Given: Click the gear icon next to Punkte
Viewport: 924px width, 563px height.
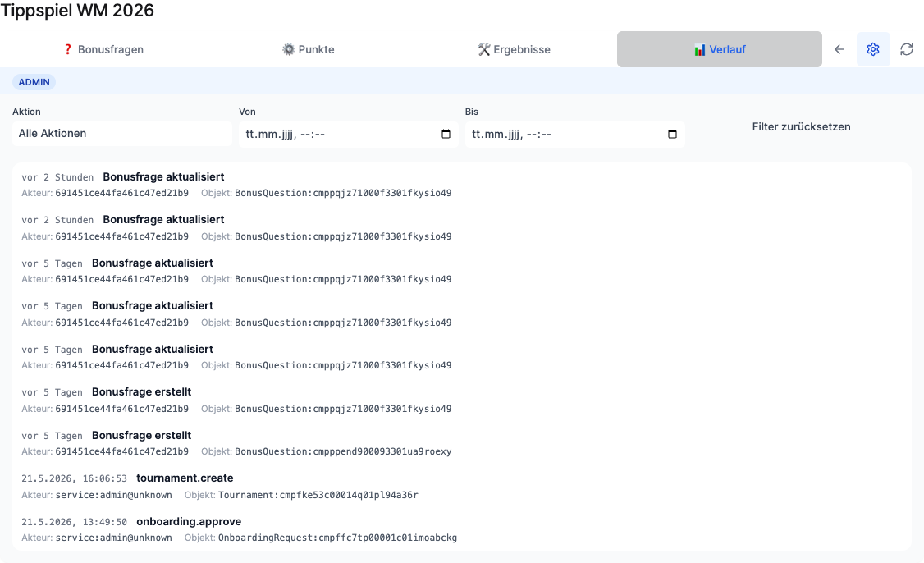Looking at the screenshot, I should 288,49.
